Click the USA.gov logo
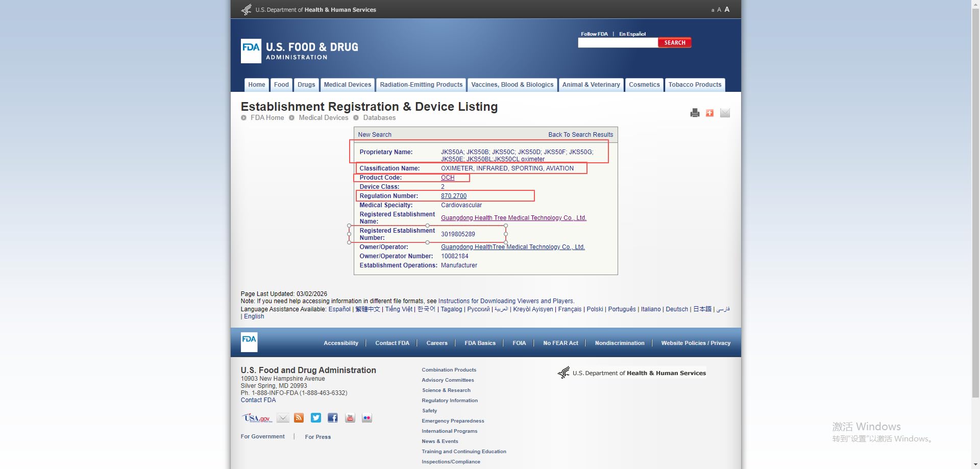The width and height of the screenshot is (980, 469). coord(257,418)
